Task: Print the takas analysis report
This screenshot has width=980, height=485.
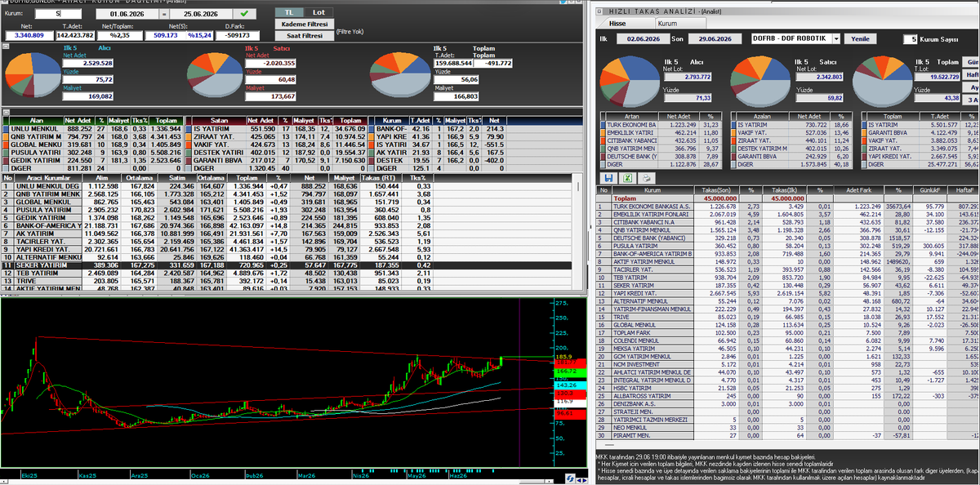Action: [x=646, y=177]
